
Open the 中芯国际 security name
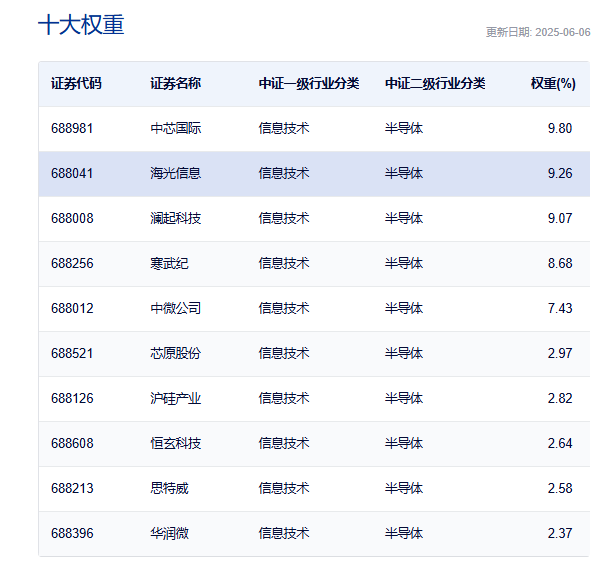tap(176, 129)
